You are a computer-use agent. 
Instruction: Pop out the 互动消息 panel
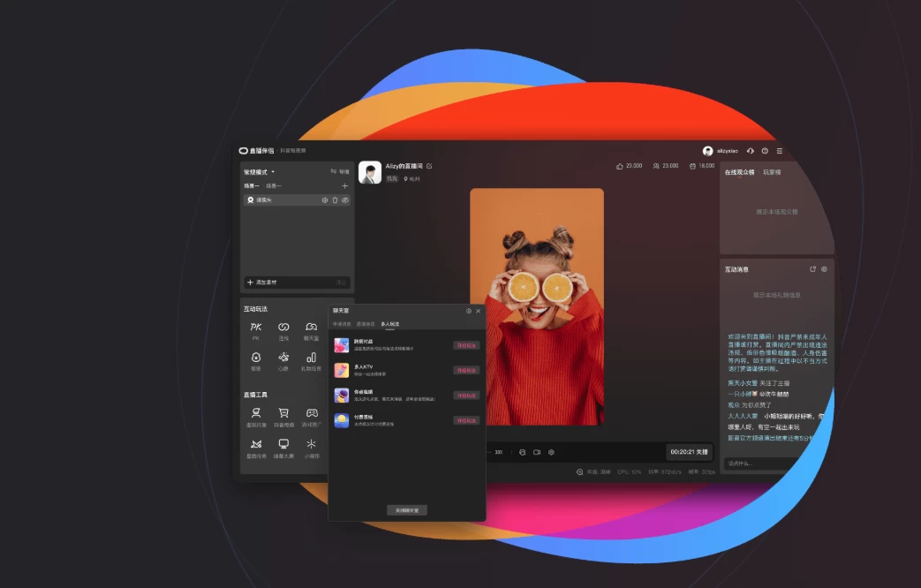point(813,269)
